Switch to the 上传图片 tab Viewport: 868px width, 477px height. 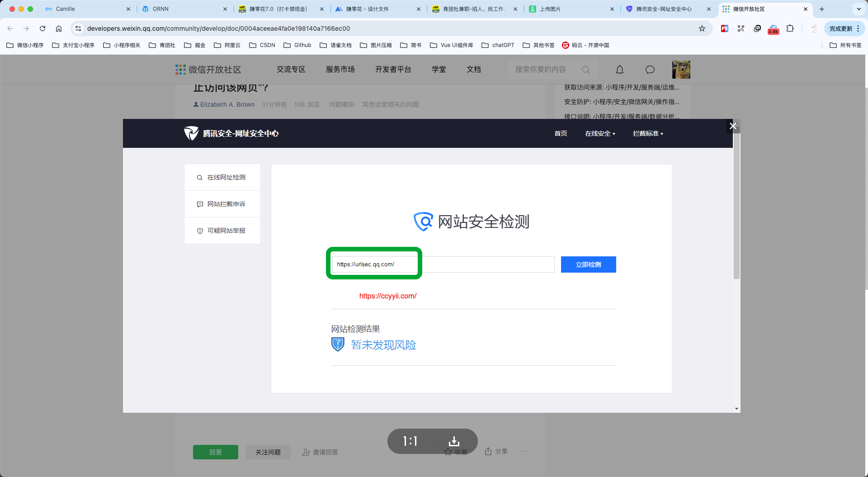coord(571,9)
